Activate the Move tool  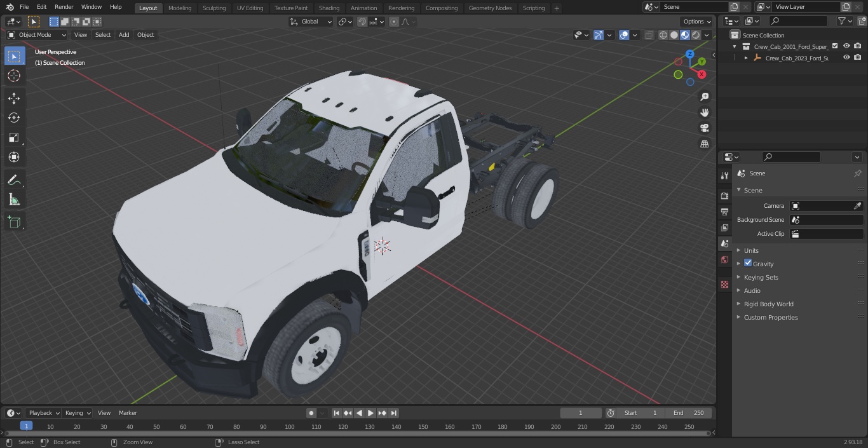14,98
